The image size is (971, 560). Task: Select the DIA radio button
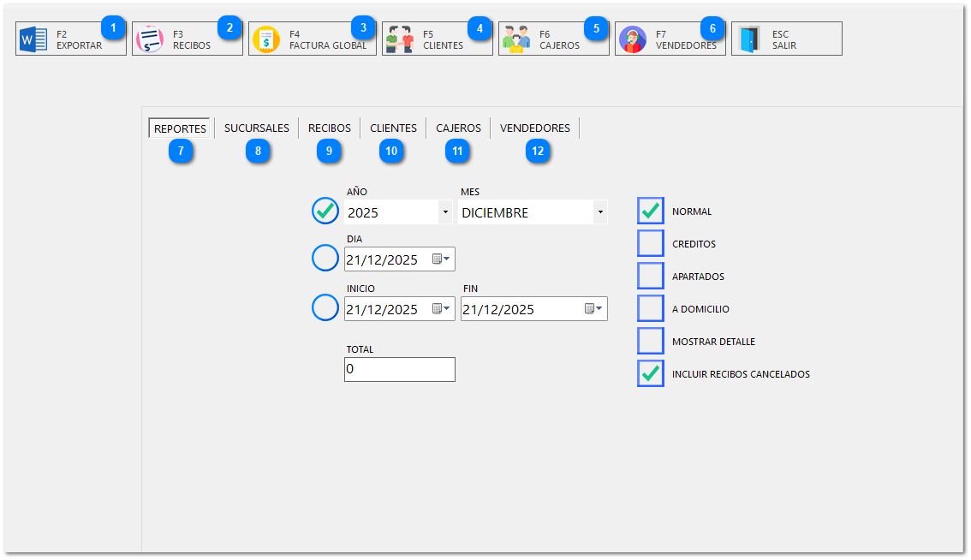tap(325, 258)
